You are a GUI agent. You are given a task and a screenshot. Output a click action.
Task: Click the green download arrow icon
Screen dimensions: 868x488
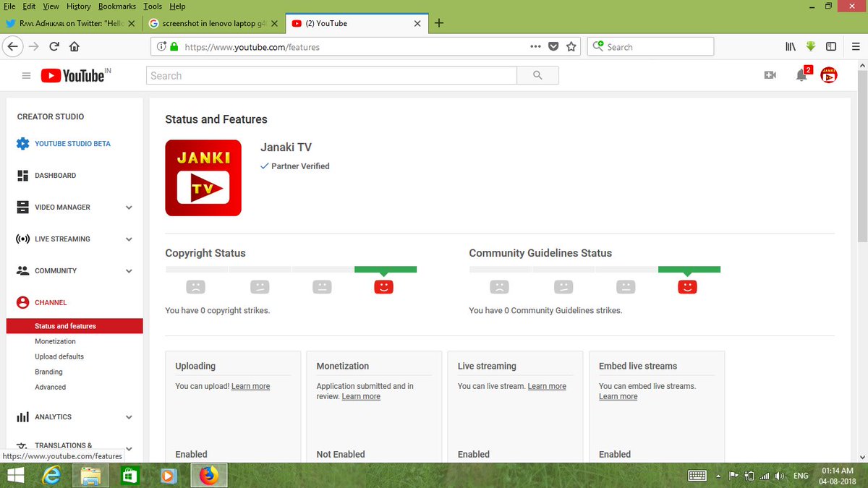click(x=811, y=46)
